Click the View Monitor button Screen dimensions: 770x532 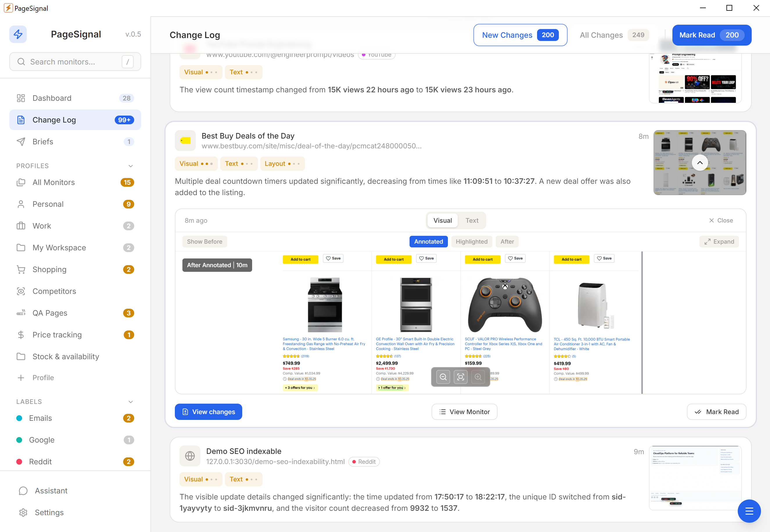click(x=464, y=412)
